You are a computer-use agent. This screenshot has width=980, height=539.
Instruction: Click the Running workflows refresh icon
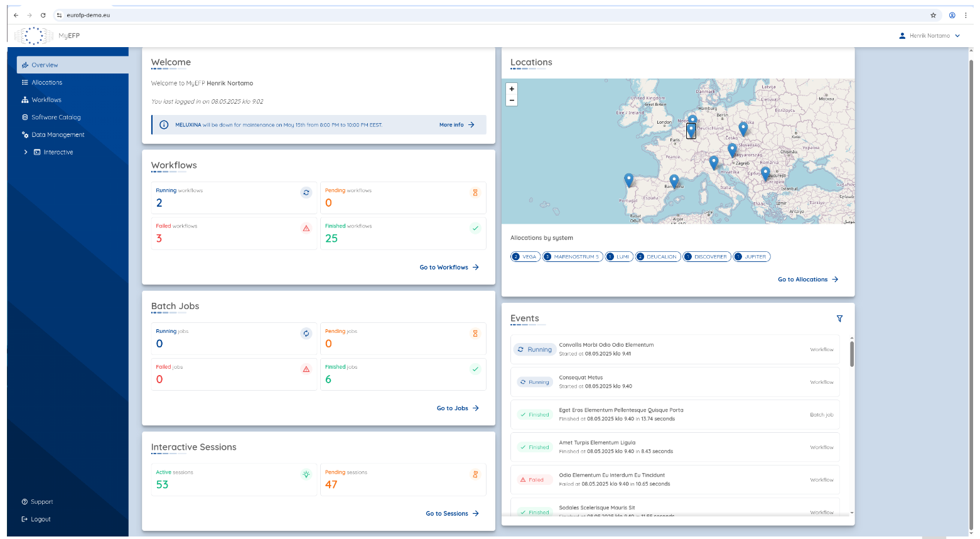(306, 193)
